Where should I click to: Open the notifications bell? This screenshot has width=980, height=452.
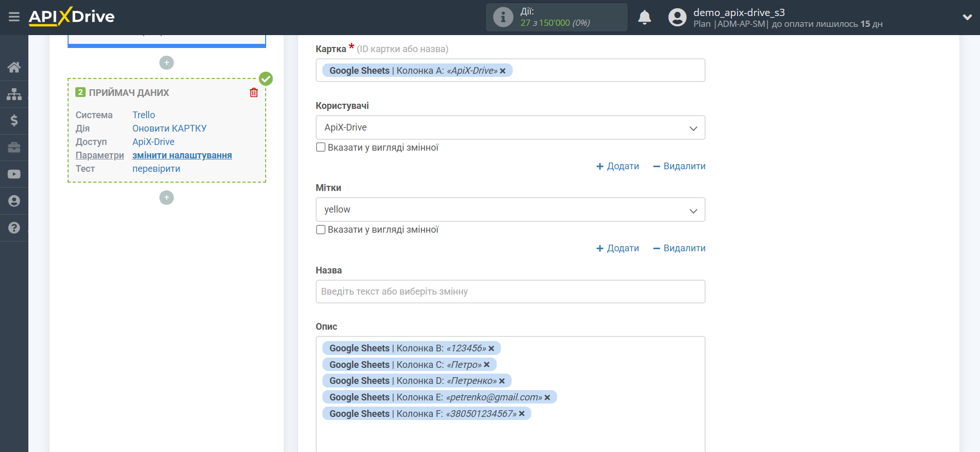click(644, 18)
